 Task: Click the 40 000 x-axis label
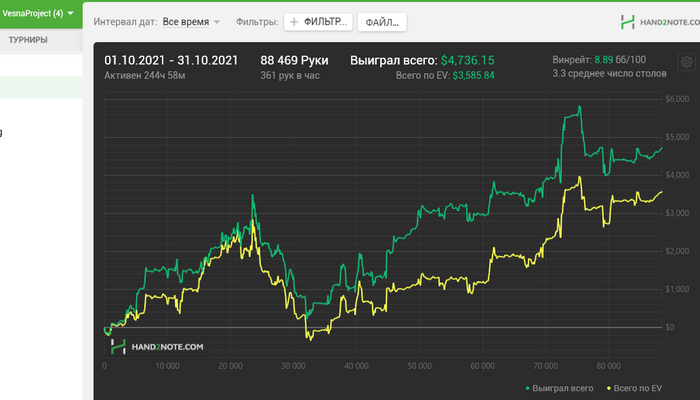tap(356, 366)
